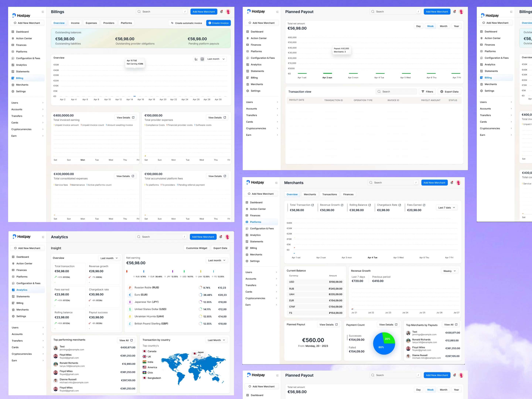Open user avatar in Merchants page header
The image size is (532, 399).
pos(458,183)
